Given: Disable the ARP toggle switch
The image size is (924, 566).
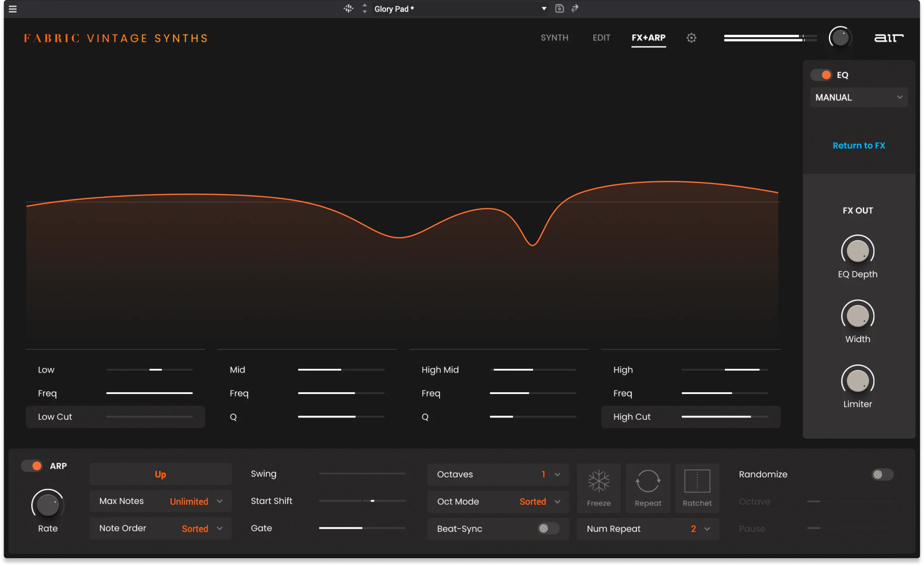Looking at the screenshot, I should click(x=32, y=466).
